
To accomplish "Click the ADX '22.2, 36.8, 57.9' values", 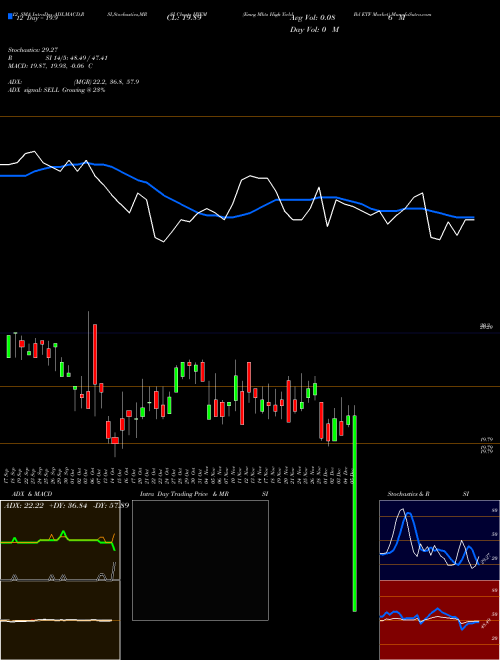I will point(116,82).
